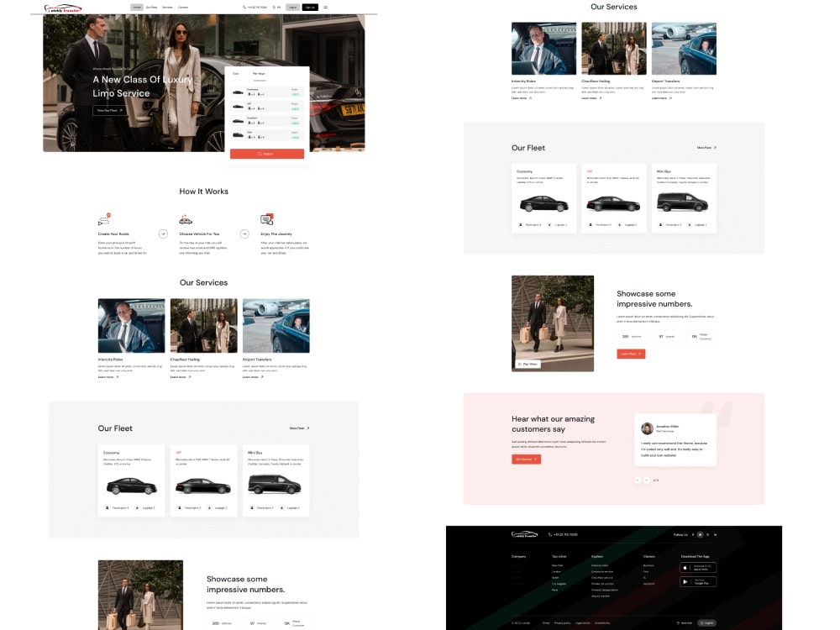Click the Apple Store download badge

coord(698,568)
